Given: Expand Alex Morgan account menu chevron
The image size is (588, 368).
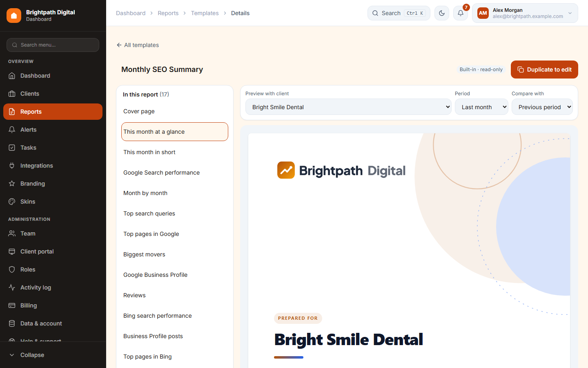Looking at the screenshot, I should pyautogui.click(x=570, y=13).
